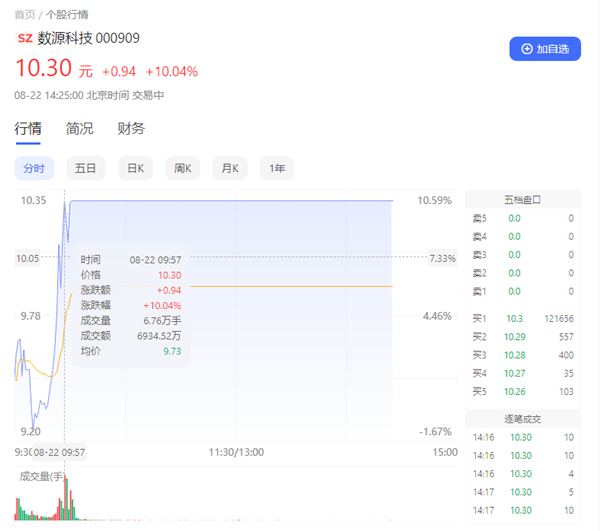Open the 首页 breadcrumb link
Screen dimensions: 600x531
(x=25, y=15)
